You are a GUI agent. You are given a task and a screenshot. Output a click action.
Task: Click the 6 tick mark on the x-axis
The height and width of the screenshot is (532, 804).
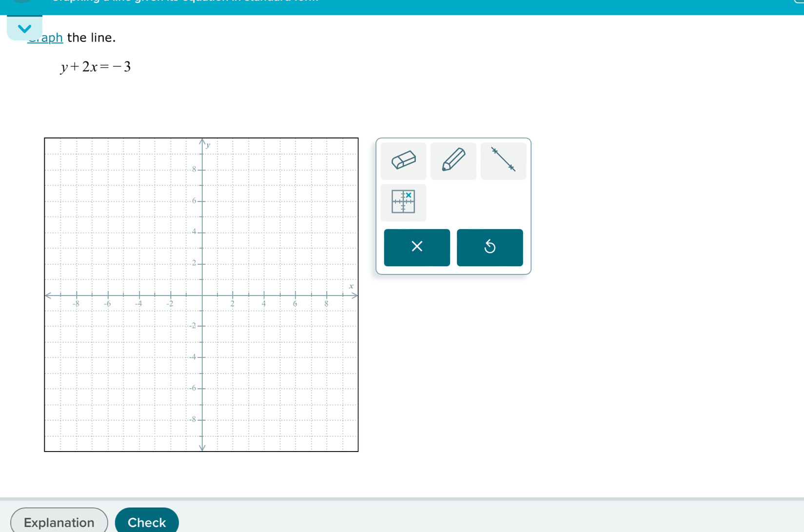295,295
